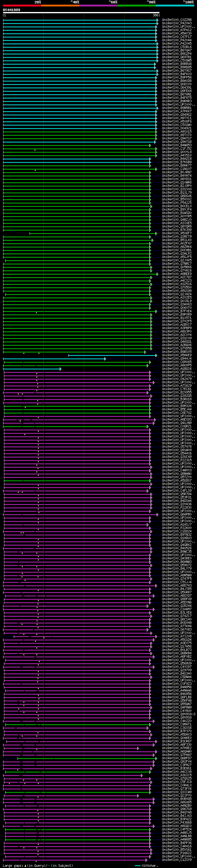This screenshot has width=197, height=868.
Task: Click the green ~80% identity legend bar
Action: (136, 6)
